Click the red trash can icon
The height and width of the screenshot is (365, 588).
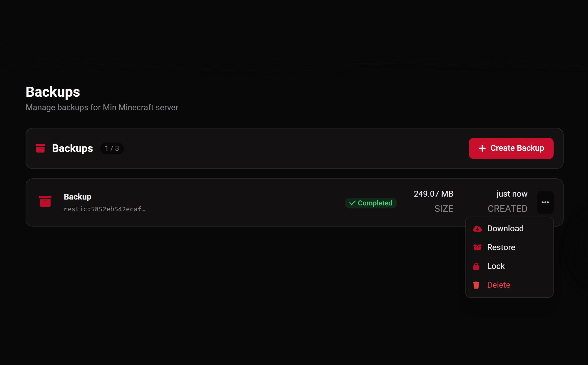click(x=476, y=285)
